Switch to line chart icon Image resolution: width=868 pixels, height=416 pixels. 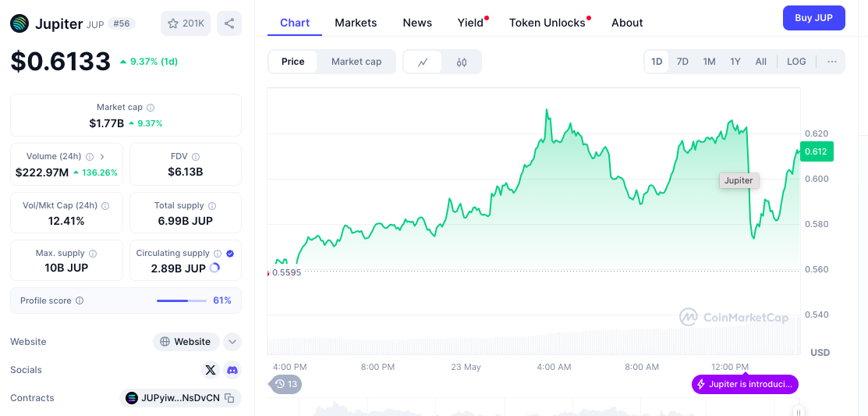point(423,62)
